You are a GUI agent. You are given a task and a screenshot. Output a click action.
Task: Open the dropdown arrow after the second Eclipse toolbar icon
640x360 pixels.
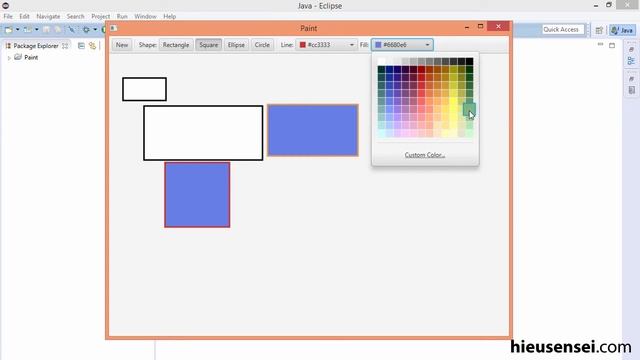pos(36,30)
